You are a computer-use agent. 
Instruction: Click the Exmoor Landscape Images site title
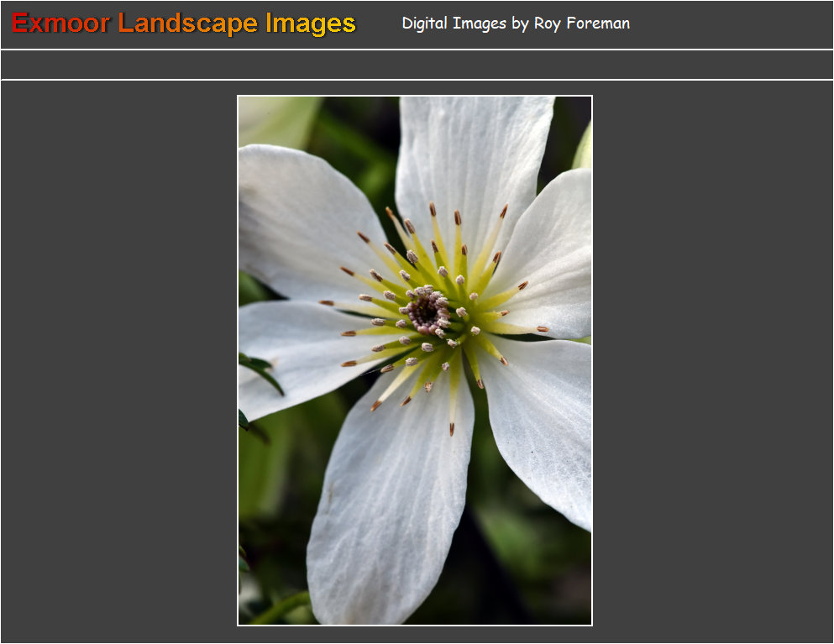(x=184, y=24)
